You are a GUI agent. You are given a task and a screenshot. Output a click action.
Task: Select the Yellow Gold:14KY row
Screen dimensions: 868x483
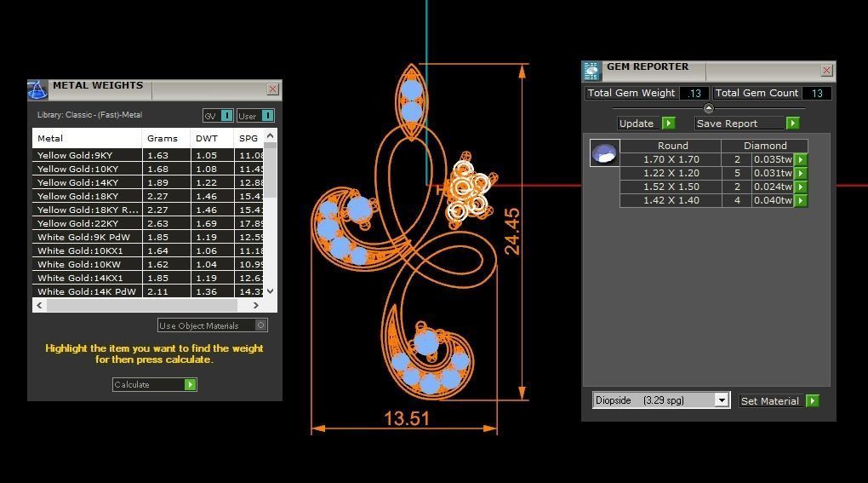click(x=148, y=182)
